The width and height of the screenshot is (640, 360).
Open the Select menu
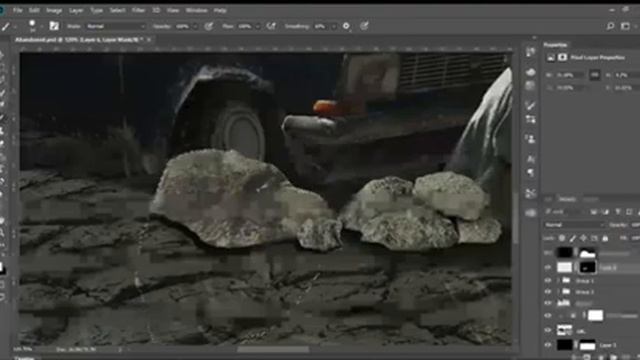pyautogui.click(x=117, y=10)
